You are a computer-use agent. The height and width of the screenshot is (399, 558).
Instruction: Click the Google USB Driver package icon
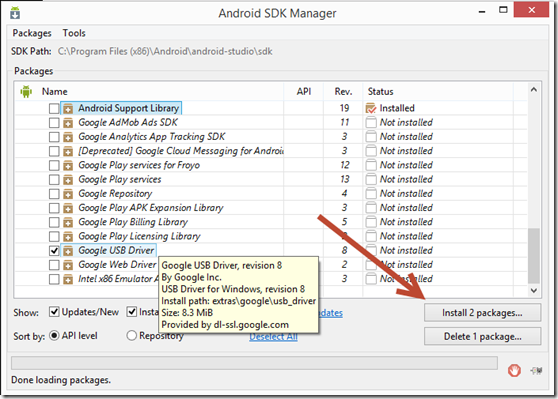point(68,251)
